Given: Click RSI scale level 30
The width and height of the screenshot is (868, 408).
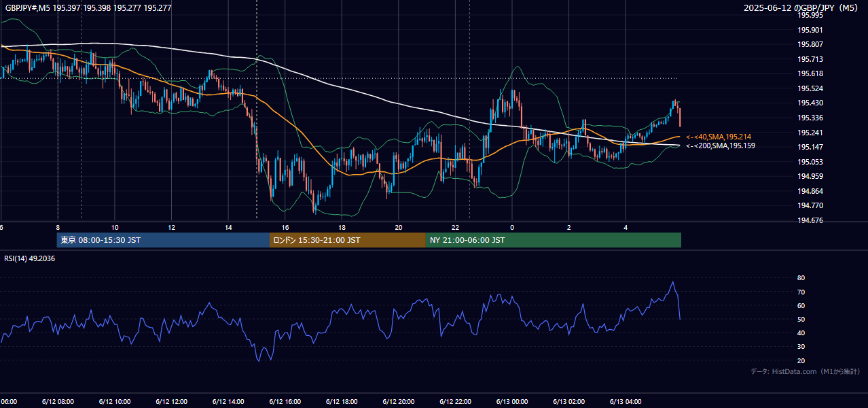Looking at the screenshot, I should (x=801, y=346).
